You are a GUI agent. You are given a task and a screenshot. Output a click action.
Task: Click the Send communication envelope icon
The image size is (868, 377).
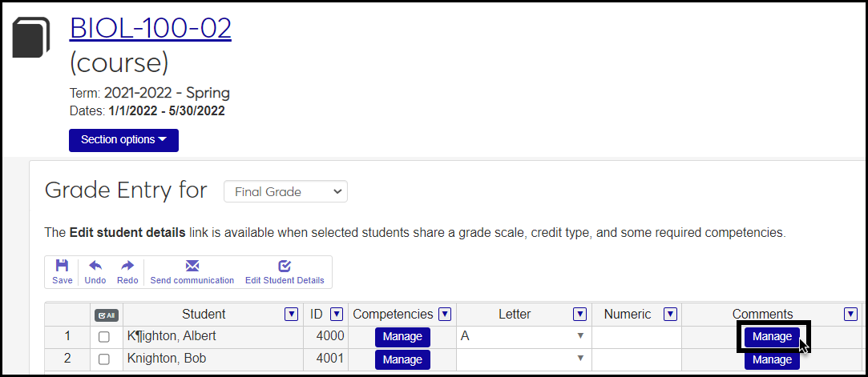pyautogui.click(x=192, y=266)
